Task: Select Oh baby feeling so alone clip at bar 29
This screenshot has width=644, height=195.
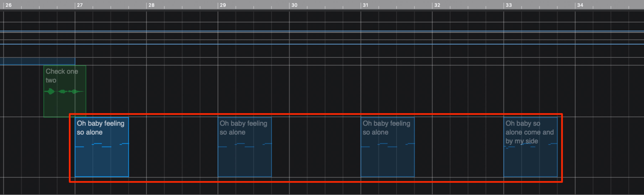Action: point(245,147)
